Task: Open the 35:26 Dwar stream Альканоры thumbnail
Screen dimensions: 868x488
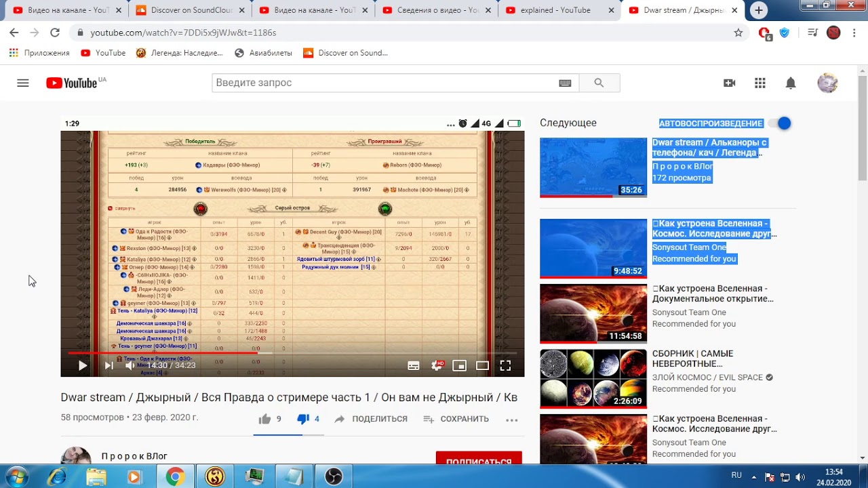Action: point(593,167)
